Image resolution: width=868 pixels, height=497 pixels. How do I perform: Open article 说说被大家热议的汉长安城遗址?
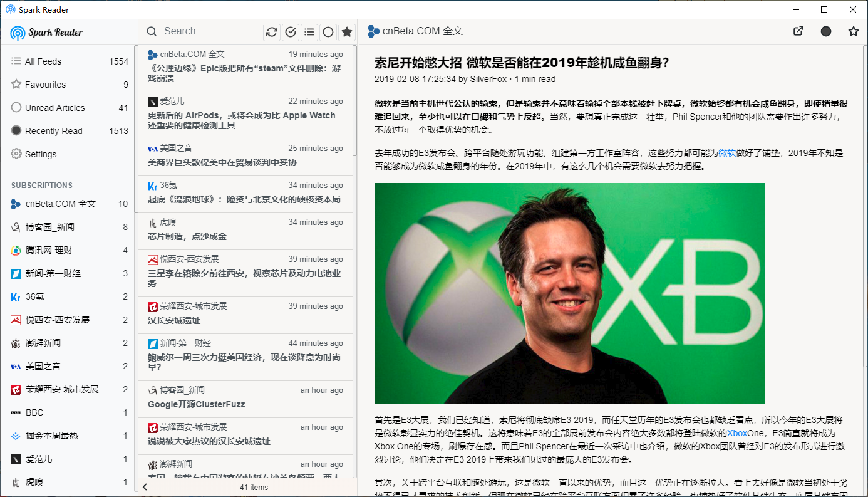tap(245, 436)
